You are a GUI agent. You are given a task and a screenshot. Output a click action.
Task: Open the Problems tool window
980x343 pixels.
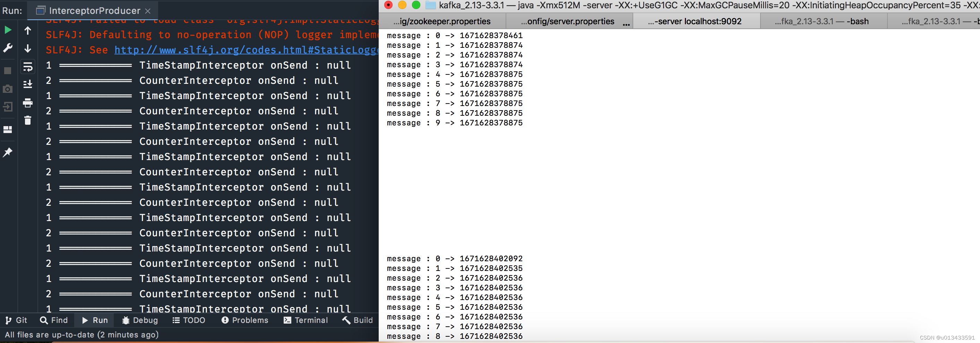pyautogui.click(x=244, y=320)
